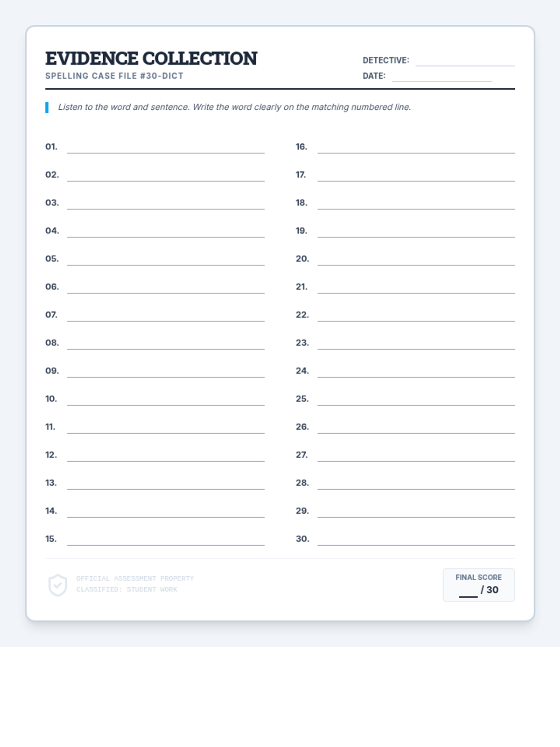This screenshot has width=560, height=747.
Task: Click the answer line for word 16
Action: (x=416, y=148)
